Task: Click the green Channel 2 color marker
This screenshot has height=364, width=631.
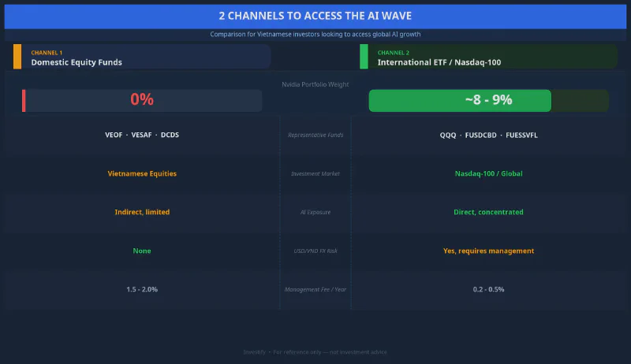Action: pos(364,57)
